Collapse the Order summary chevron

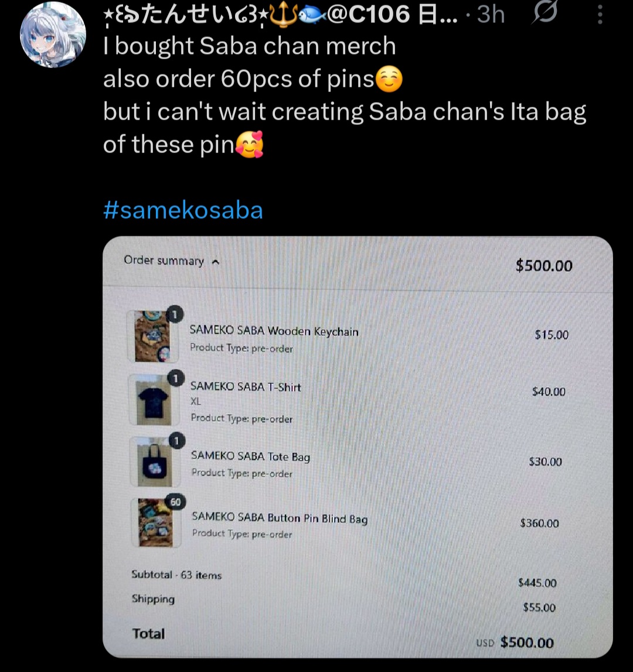216,262
